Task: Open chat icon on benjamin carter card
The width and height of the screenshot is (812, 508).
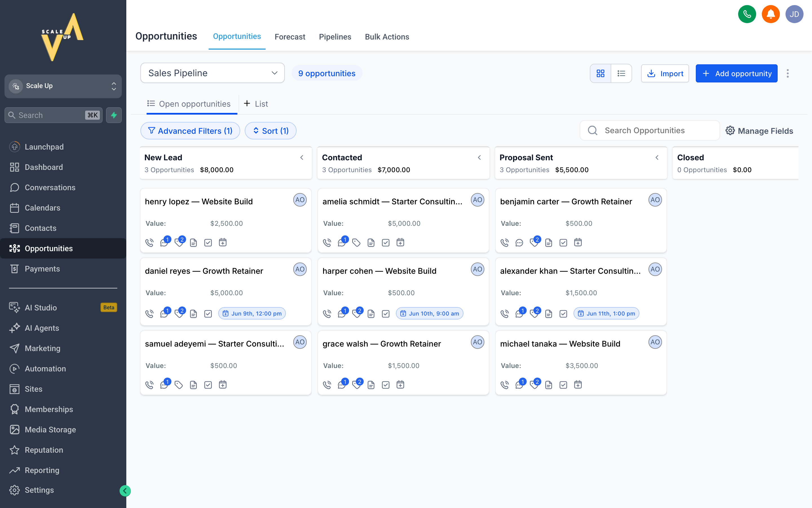Action: pos(519,243)
